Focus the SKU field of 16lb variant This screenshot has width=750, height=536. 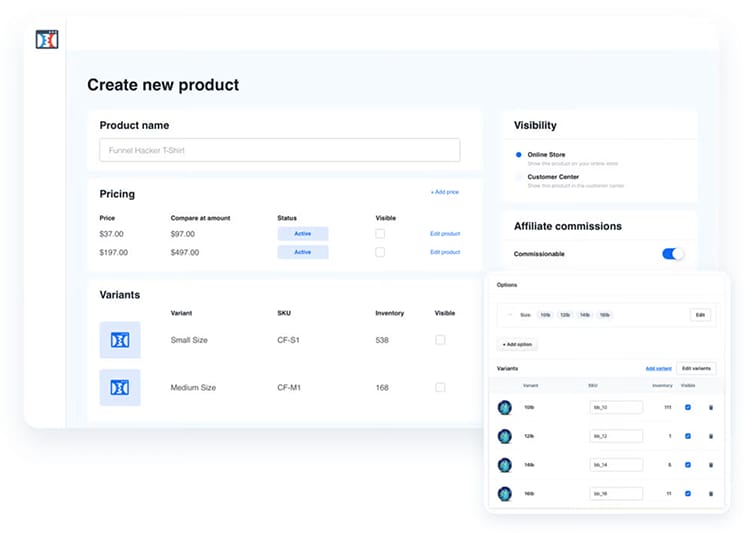pos(616,493)
